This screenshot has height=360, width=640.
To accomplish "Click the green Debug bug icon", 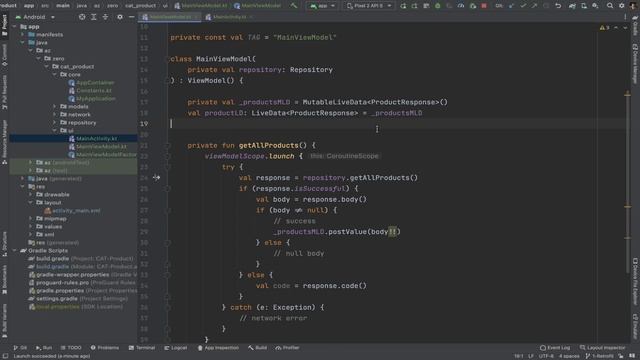I will tap(438, 6).
